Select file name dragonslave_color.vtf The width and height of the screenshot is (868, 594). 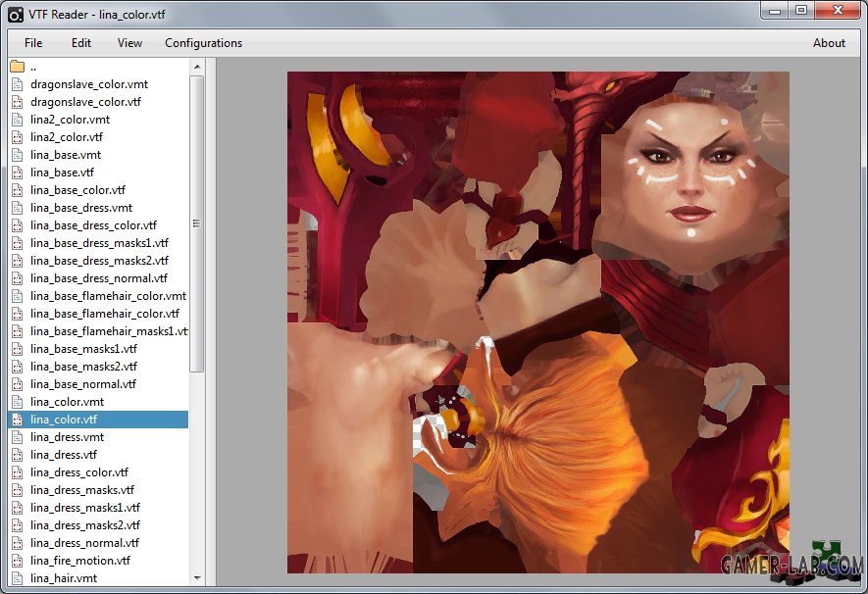85,102
